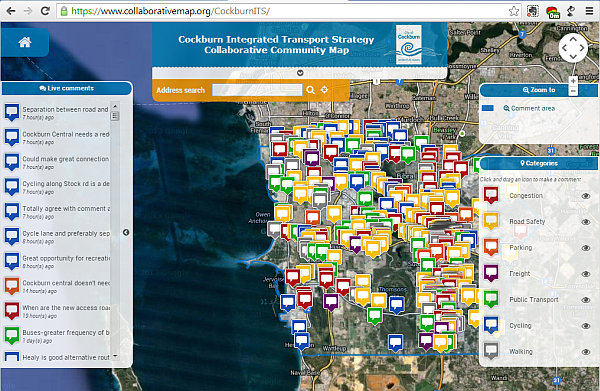This screenshot has width=600, height=391.
Task: Click the browser Forward arrow
Action: [28, 11]
